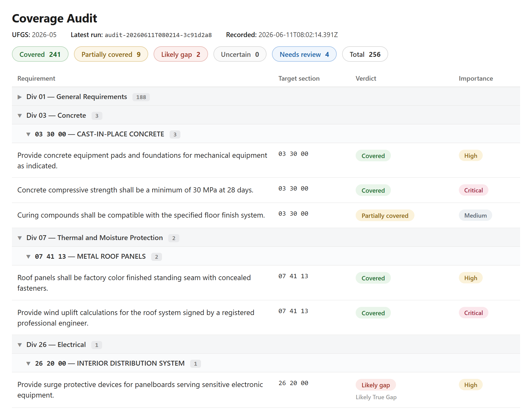
Task: Click the 188 count badge for Div 01
Action: tap(141, 97)
